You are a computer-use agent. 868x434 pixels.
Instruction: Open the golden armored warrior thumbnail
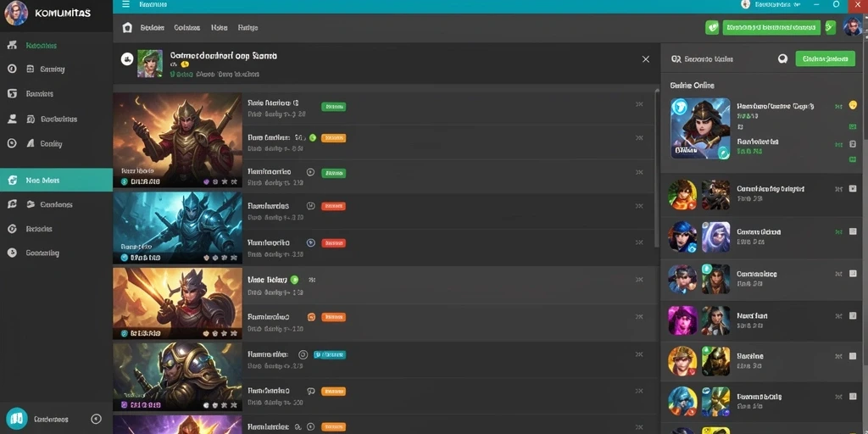(177, 140)
